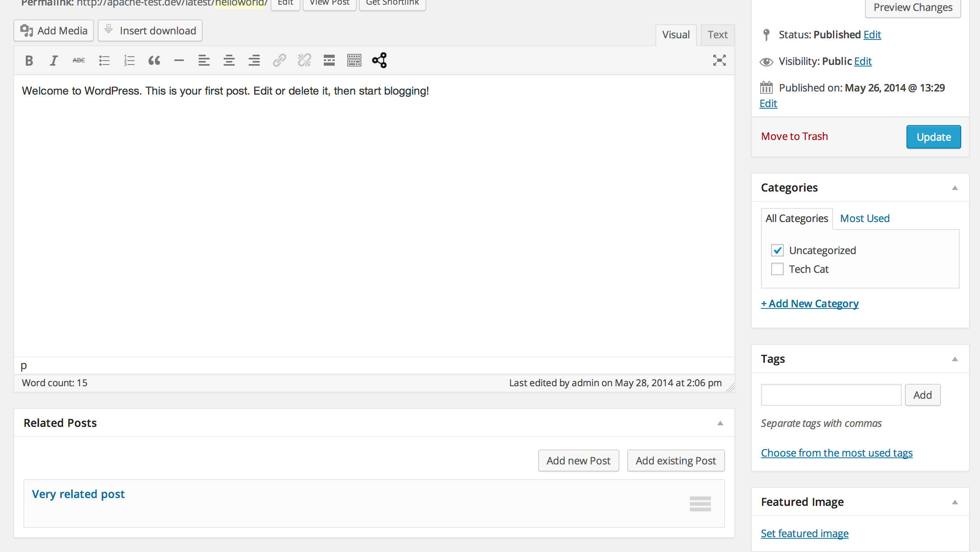Viewport: 980px width, 552px height.
Task: Click the insert link icon
Action: (279, 61)
